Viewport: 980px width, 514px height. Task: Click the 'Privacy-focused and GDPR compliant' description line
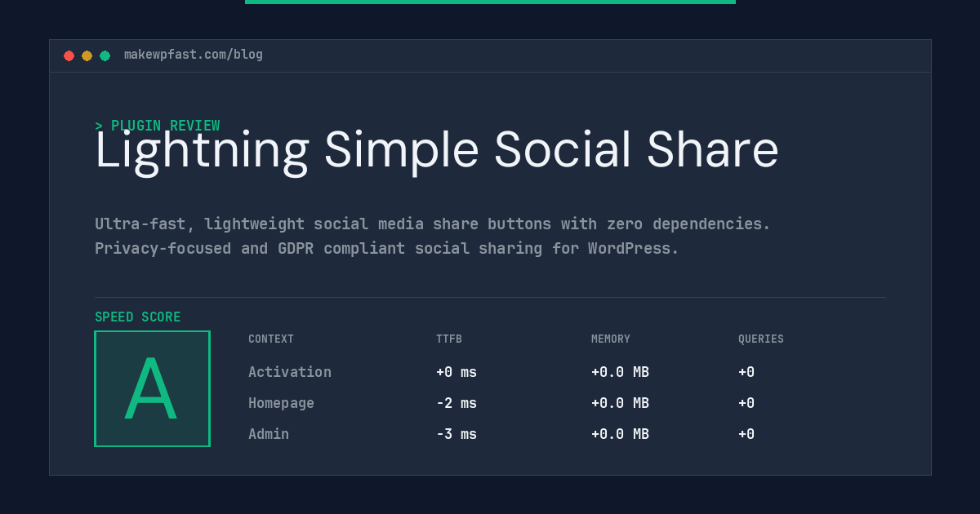(x=387, y=248)
